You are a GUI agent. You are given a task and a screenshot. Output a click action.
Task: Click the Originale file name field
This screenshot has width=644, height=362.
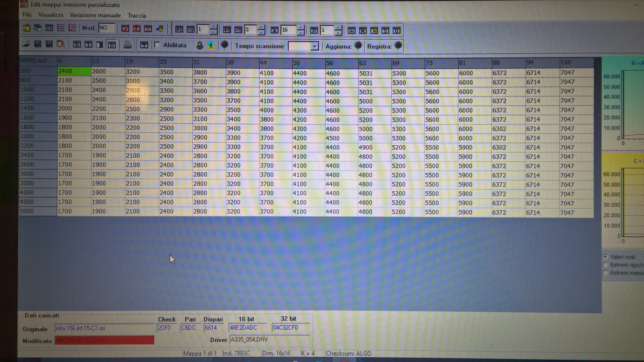pyautogui.click(x=104, y=328)
